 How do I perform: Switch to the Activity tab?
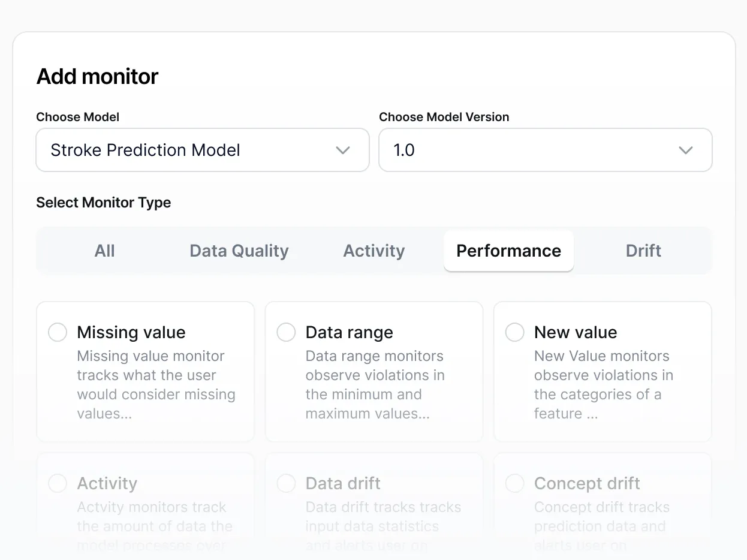(374, 251)
